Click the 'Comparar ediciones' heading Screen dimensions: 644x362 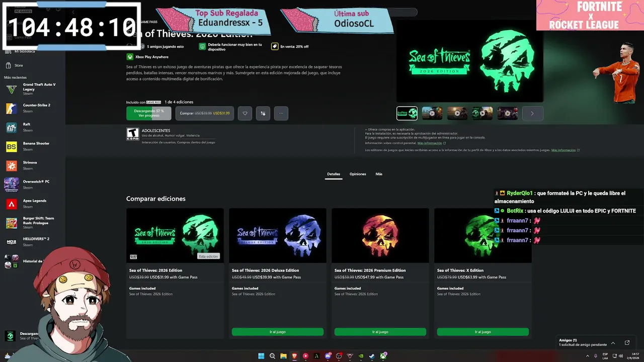point(156,199)
